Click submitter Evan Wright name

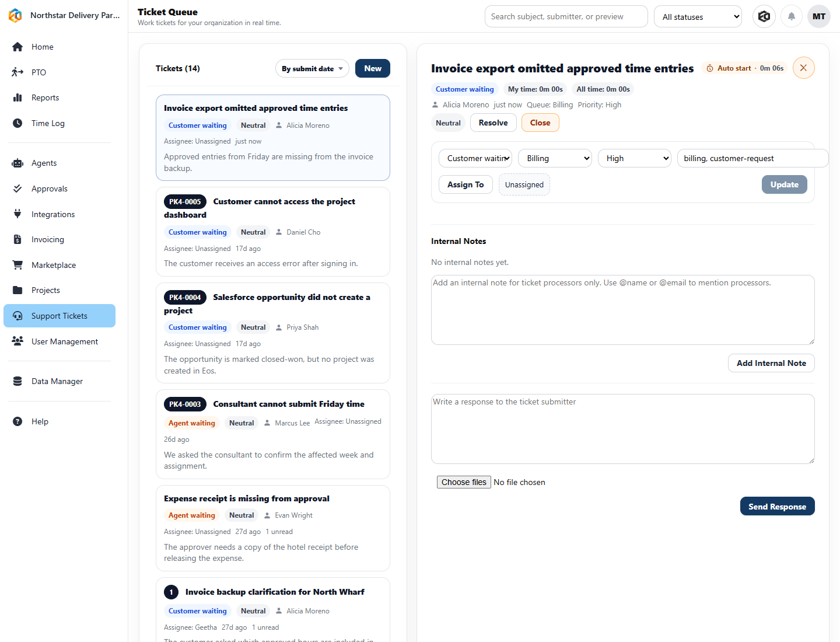pos(293,515)
